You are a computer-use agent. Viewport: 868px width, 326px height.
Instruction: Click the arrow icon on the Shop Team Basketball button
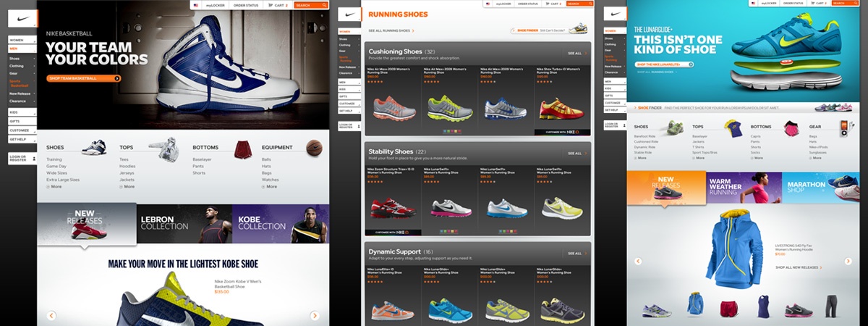[116, 78]
